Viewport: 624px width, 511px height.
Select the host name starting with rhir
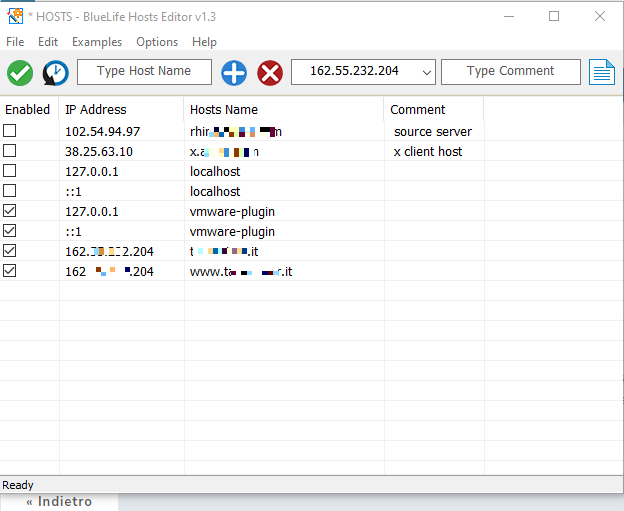236,131
